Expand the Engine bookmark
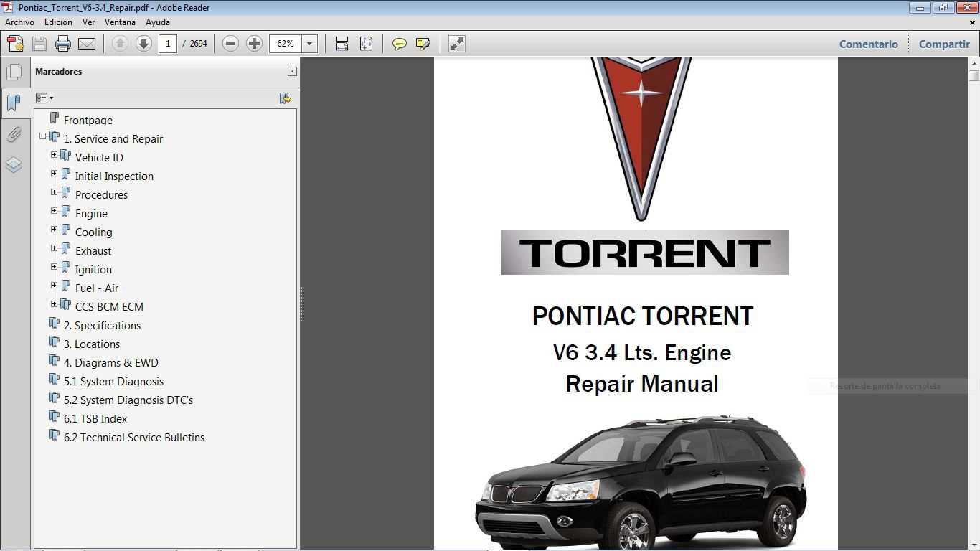Viewport: 980px width, 551px height. (x=54, y=211)
